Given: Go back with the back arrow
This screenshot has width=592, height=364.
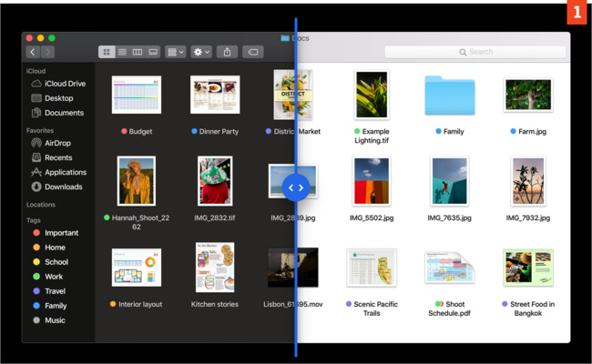Looking at the screenshot, I should (x=33, y=52).
